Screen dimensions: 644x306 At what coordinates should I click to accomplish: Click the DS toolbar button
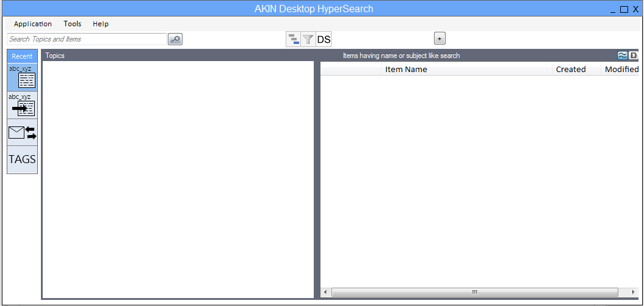point(324,40)
